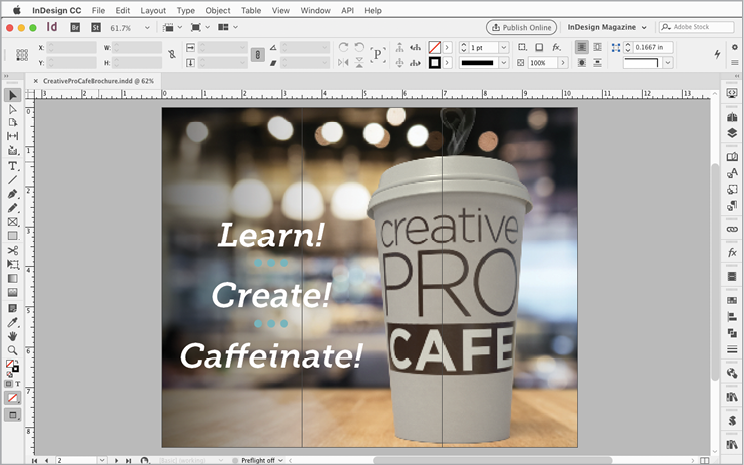Viewport: 744px width, 465px height.
Task: Select the Eyedropper tool
Action: coord(13,322)
